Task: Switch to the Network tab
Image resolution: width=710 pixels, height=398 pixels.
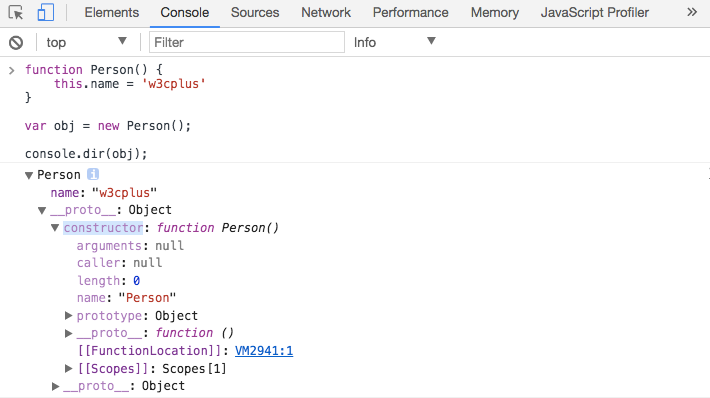Action: pos(326,13)
